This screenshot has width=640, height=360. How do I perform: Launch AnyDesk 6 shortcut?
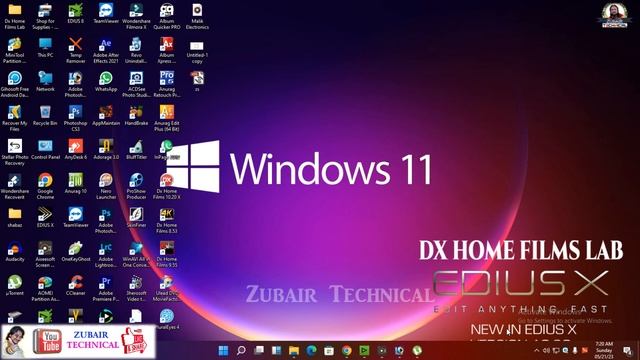[76, 149]
